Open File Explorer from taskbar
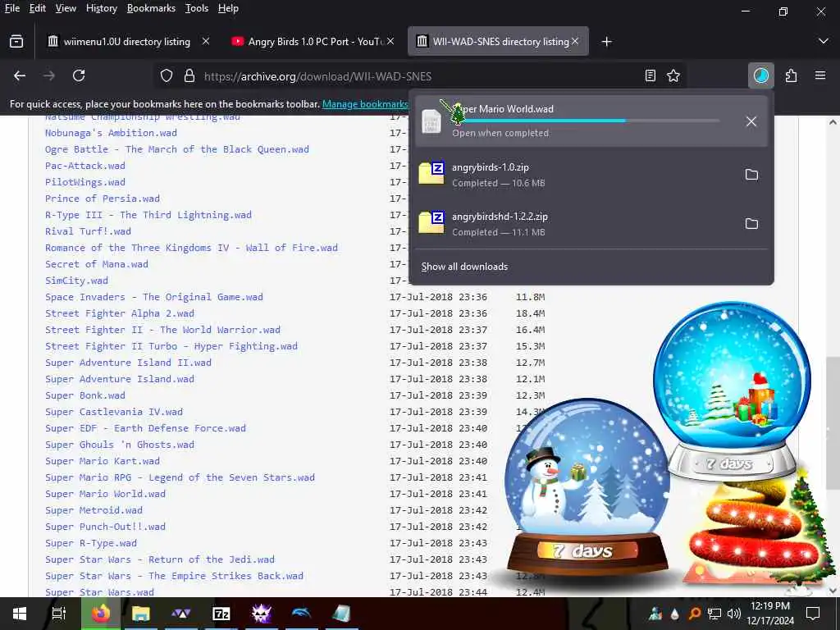This screenshot has width=840, height=630. 141,614
